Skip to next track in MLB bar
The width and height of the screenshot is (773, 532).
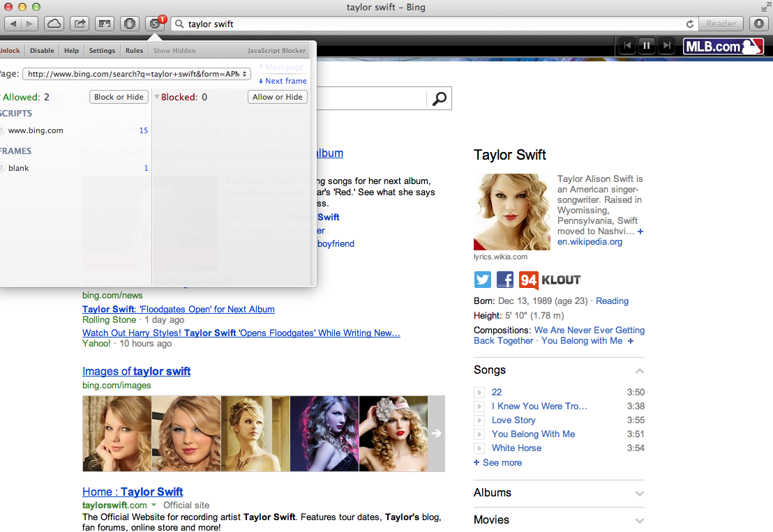[x=666, y=46]
